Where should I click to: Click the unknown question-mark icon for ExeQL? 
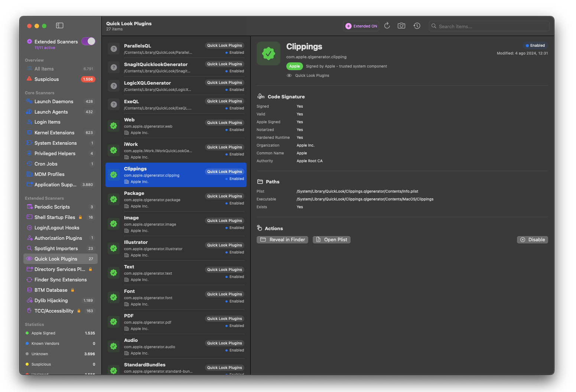tap(114, 104)
